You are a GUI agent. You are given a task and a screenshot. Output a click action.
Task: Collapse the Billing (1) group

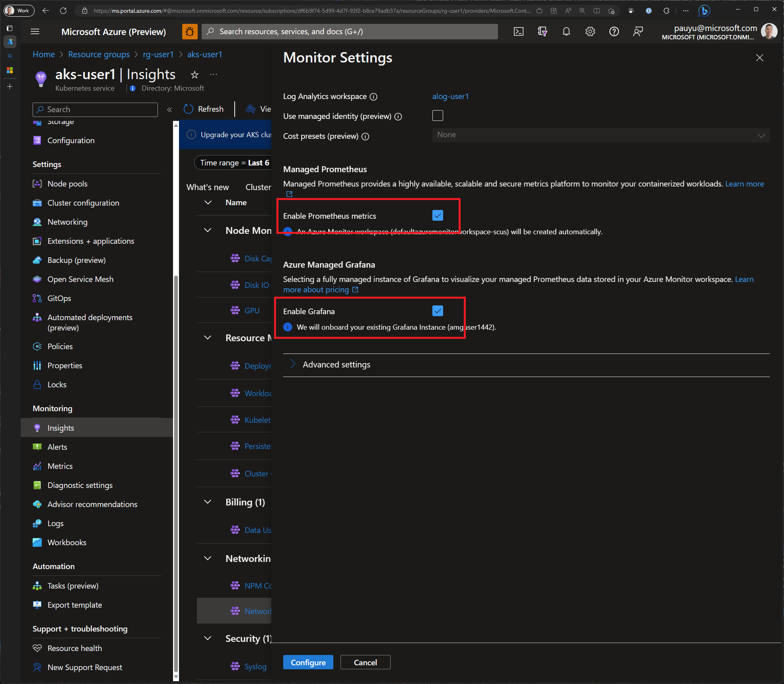point(208,502)
